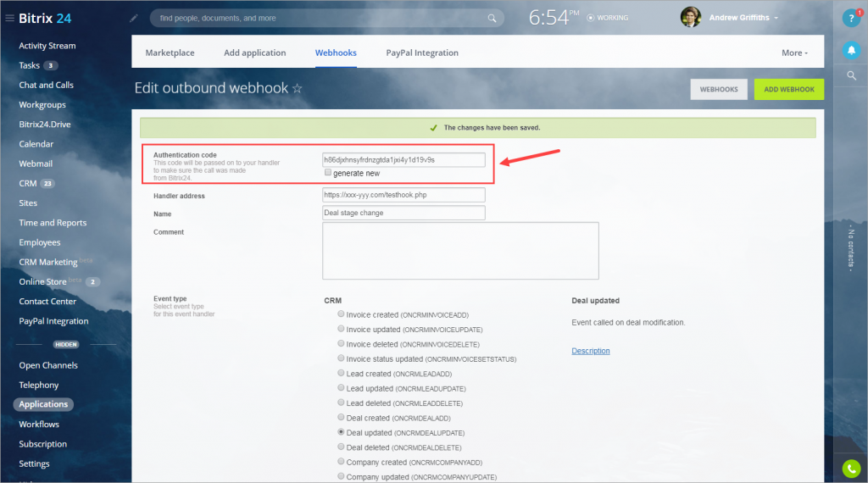Click the Authentication code field

tap(403, 160)
